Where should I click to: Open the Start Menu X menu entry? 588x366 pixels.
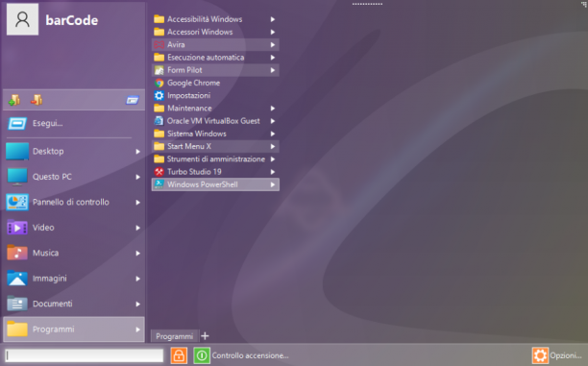[215, 146]
